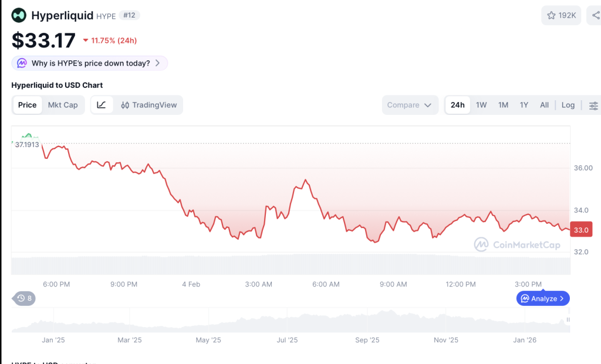Open the TradingView candlestick chart
Screen dimensions: 601x364
point(148,105)
